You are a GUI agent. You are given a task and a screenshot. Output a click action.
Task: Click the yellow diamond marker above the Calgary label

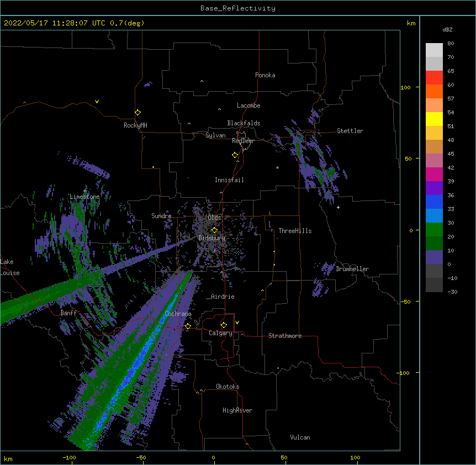(224, 325)
